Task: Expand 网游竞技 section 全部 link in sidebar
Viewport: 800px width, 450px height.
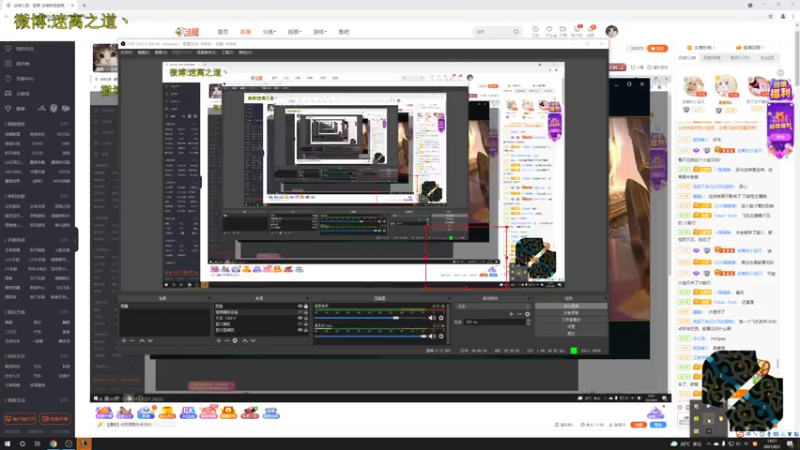Action: coord(65,124)
